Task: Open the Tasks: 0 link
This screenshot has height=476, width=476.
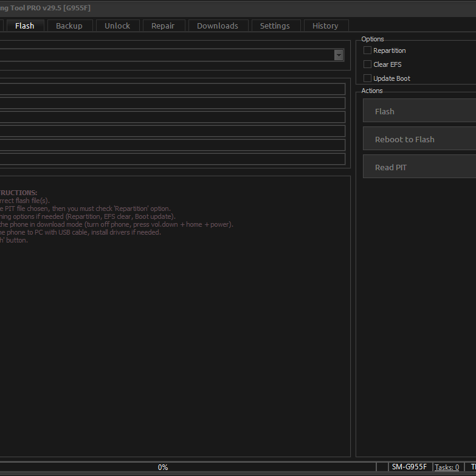Action: click(x=447, y=467)
